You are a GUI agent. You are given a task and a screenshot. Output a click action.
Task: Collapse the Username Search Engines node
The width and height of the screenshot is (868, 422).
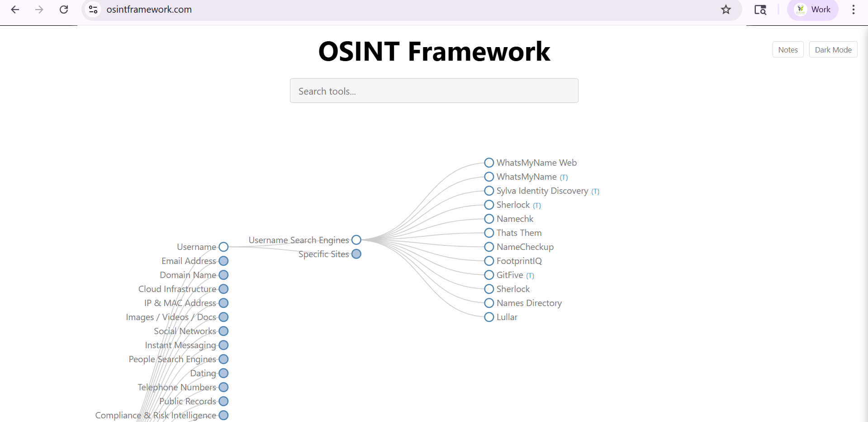pos(356,240)
